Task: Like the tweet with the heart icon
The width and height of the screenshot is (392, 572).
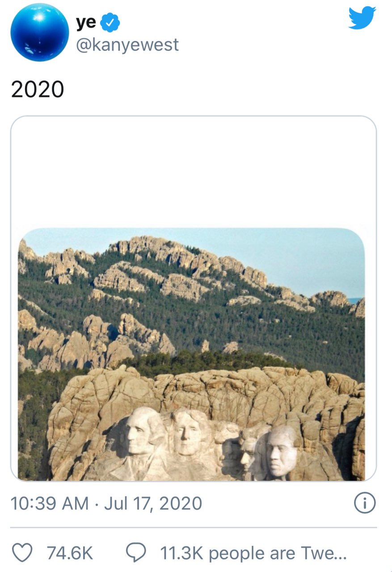Action: click(x=21, y=553)
